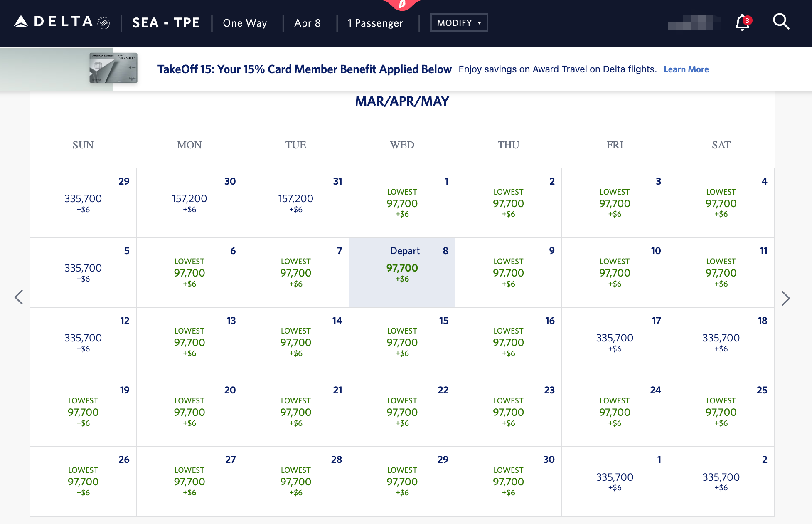This screenshot has height=524, width=812.
Task: Select Friday April 17 date cell
Action: click(615, 342)
